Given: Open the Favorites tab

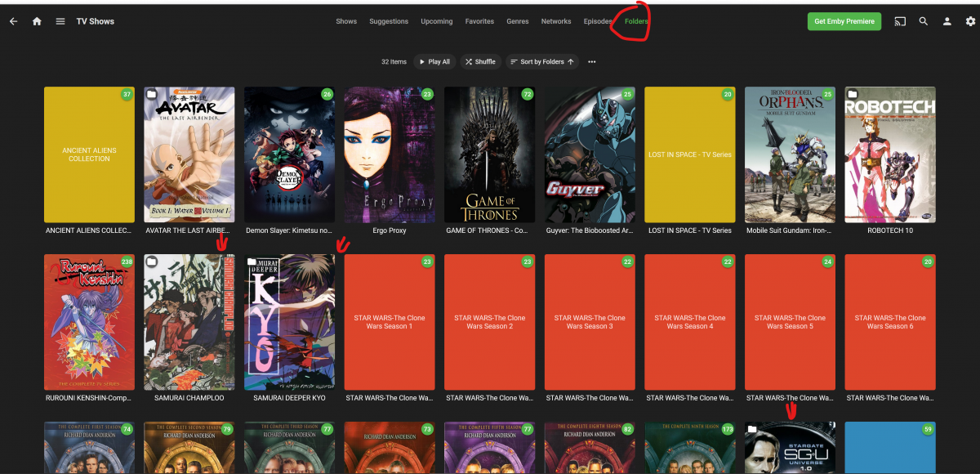Looking at the screenshot, I should (479, 21).
